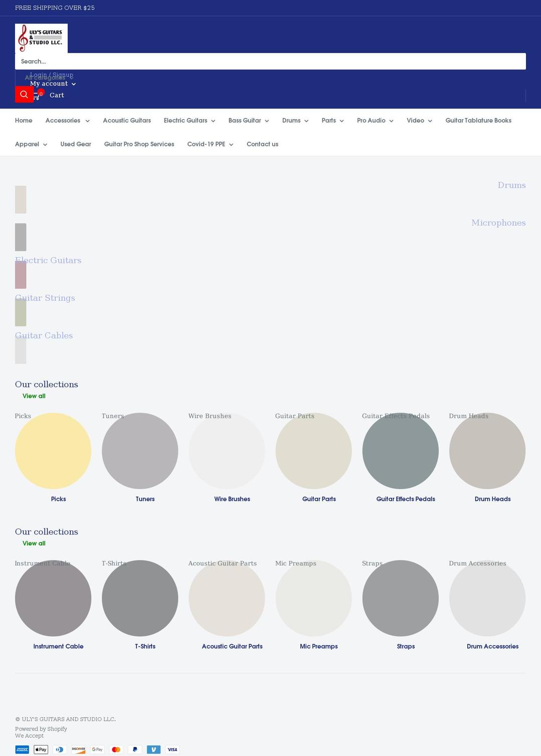
Task: Focus the Search text field
Action: 270,61
